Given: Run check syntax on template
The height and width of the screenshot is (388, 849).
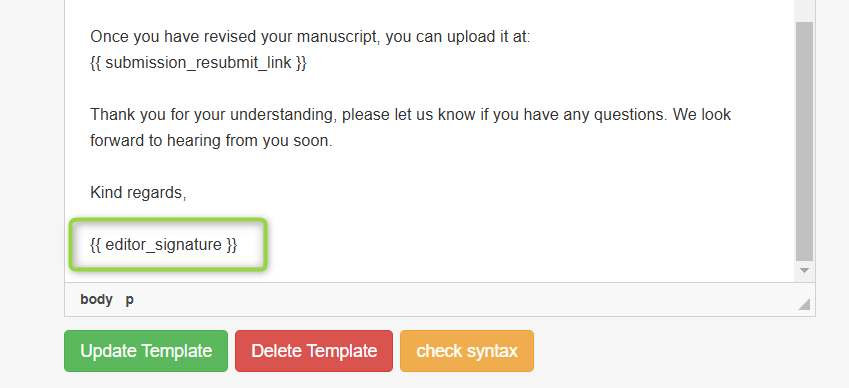Looking at the screenshot, I should coord(467,351).
